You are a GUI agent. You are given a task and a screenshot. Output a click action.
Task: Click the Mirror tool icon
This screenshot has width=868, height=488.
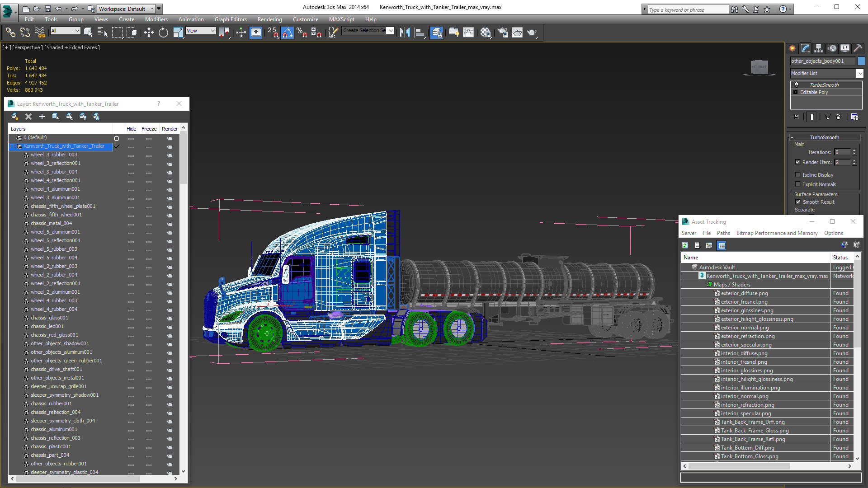[405, 32]
